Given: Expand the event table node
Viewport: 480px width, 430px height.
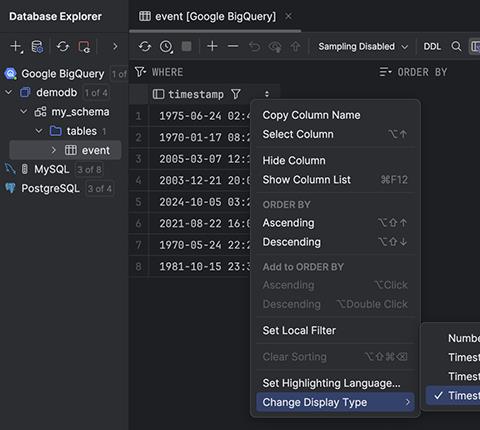Looking at the screenshot, I should click(53, 150).
